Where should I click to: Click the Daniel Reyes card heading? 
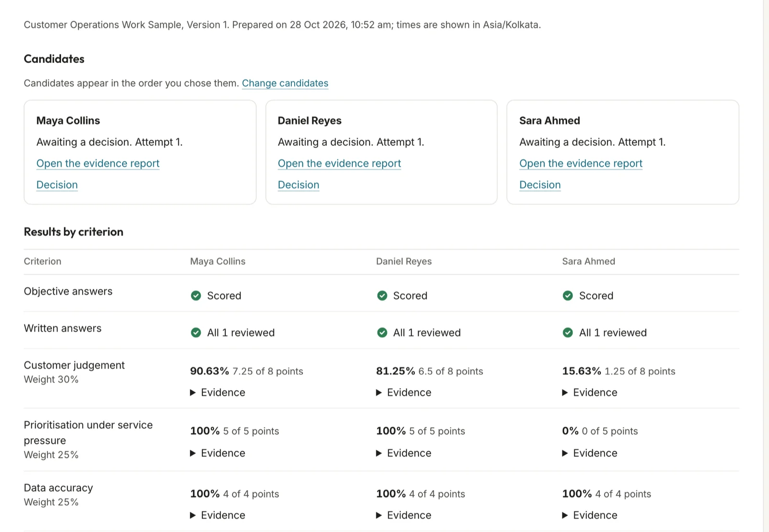tap(310, 121)
